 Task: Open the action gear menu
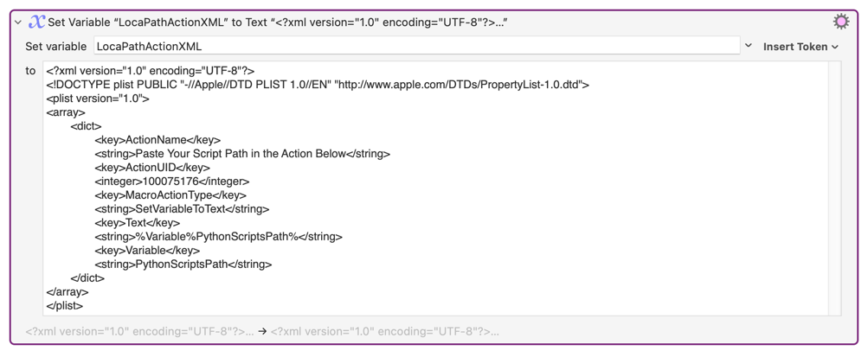pyautogui.click(x=840, y=22)
